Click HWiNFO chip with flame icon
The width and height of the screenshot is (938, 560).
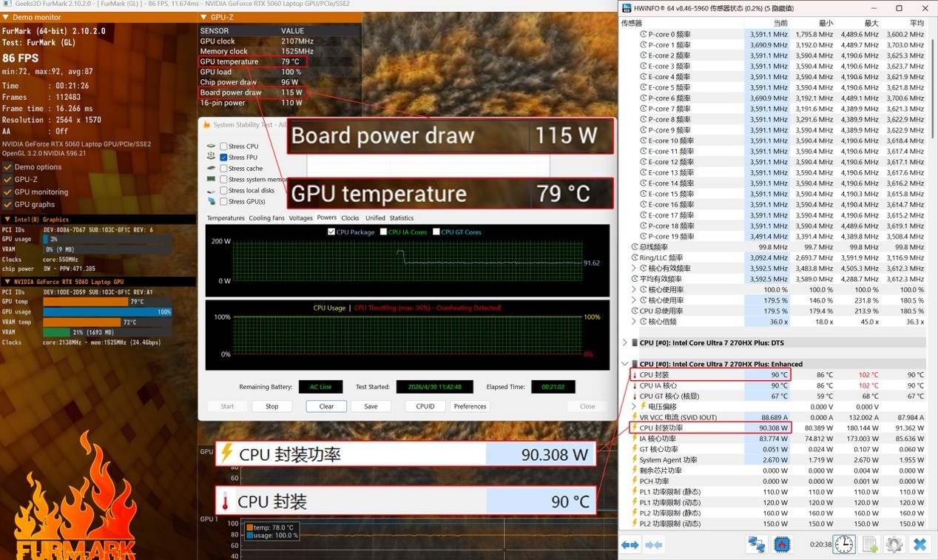coord(781,544)
